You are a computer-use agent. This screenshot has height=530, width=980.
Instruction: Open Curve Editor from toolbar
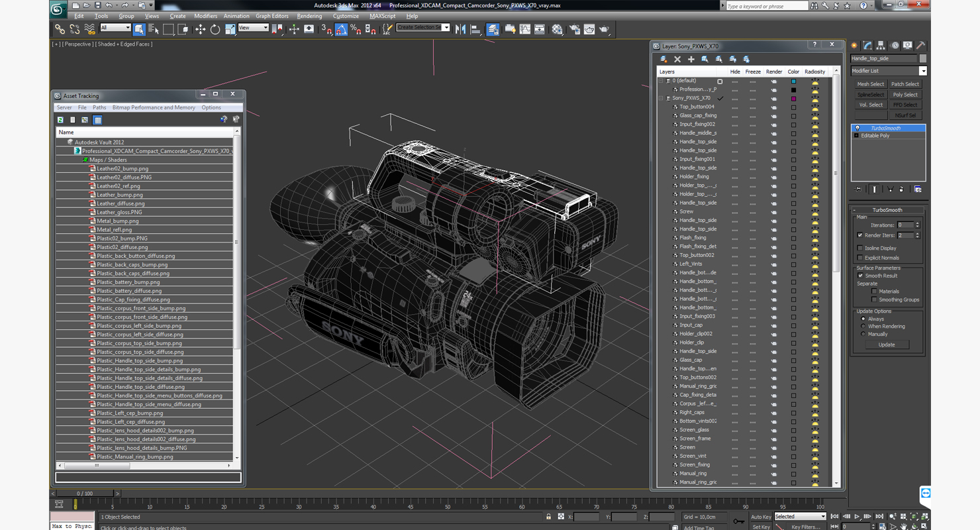[525, 29]
